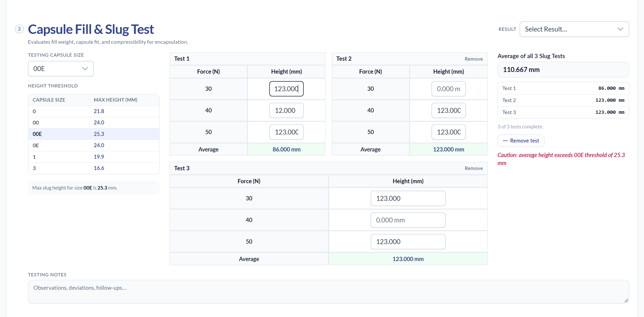Viewport: 644px width, 317px height.
Task: Click Test 2 average 123.000 mm cell
Action: point(448,149)
